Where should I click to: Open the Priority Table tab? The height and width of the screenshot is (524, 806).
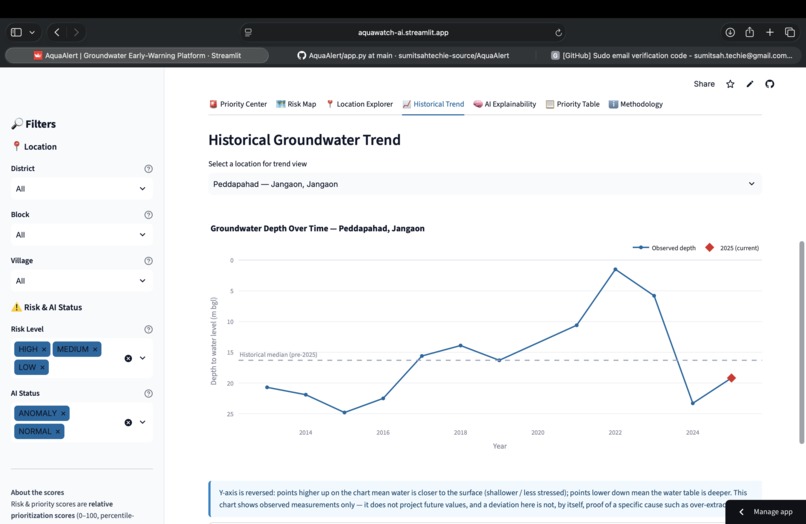[572, 104]
